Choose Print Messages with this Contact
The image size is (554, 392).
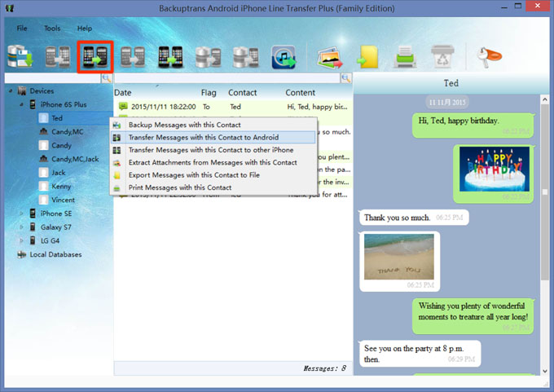213,187
